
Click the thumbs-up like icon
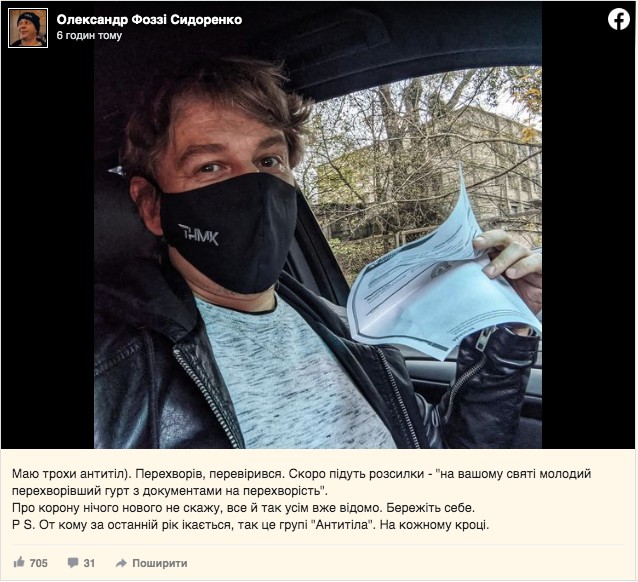coord(20,563)
